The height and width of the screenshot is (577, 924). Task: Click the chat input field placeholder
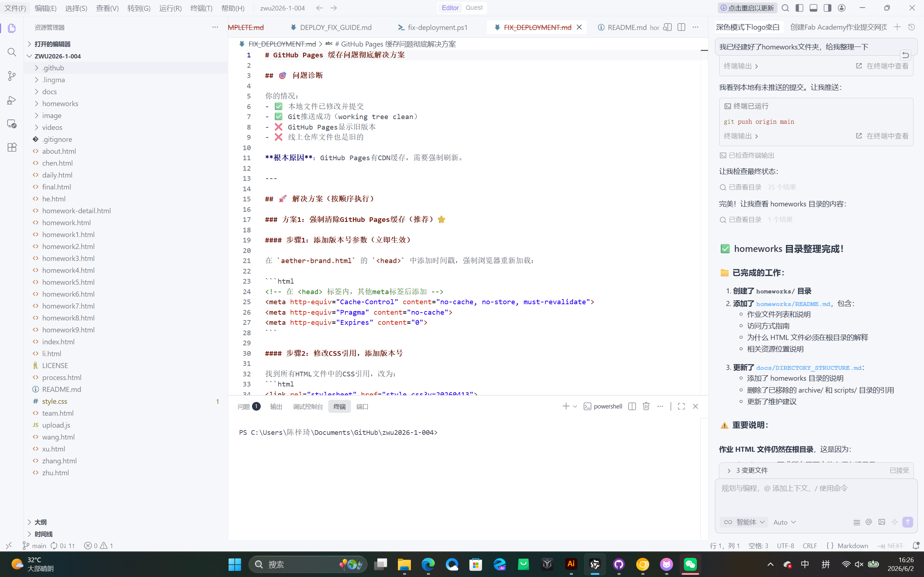(784, 489)
